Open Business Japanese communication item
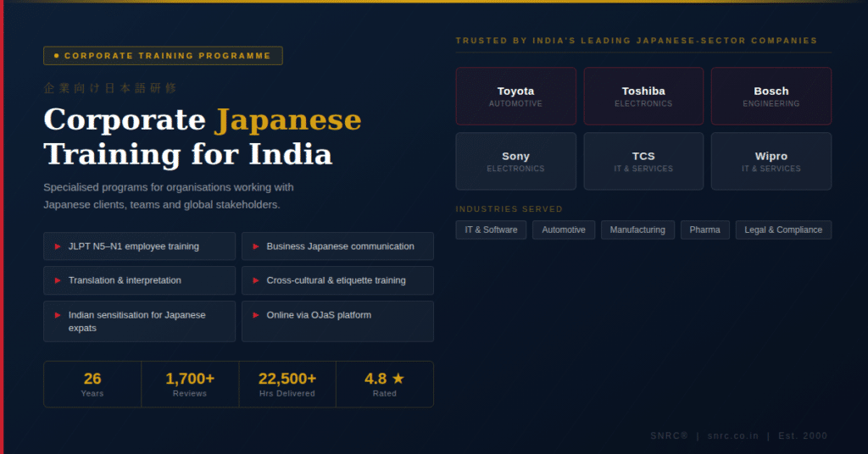The width and height of the screenshot is (868, 454). 337,246
